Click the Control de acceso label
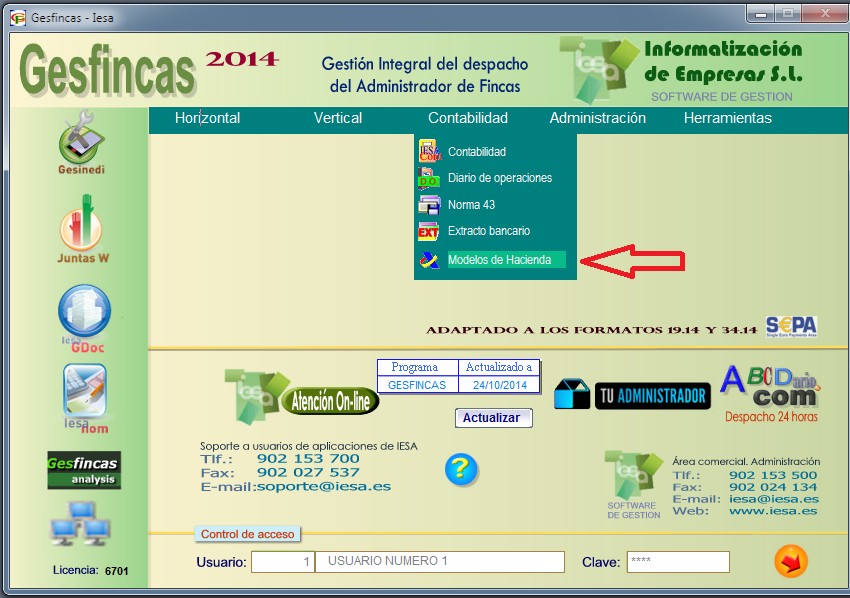 [247, 535]
